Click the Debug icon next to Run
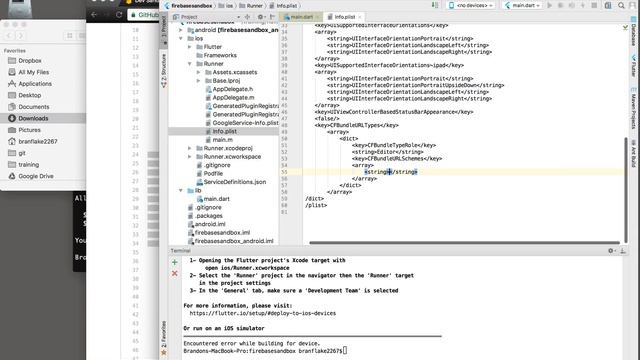 coord(560,5)
